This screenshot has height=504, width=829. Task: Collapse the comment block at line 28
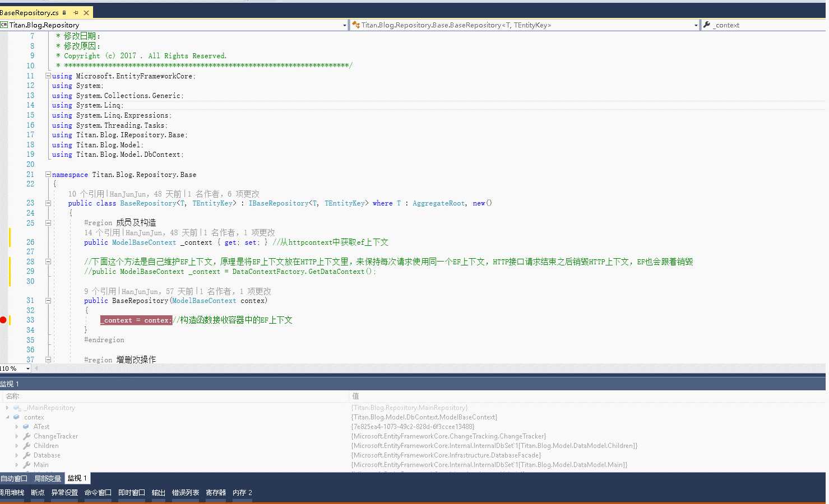pyautogui.click(x=48, y=262)
